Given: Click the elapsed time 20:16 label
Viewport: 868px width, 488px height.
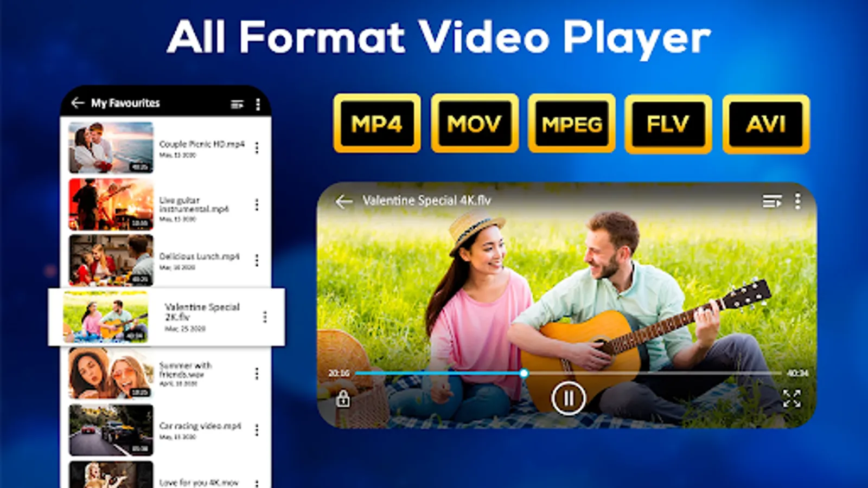Looking at the screenshot, I should 339,373.
